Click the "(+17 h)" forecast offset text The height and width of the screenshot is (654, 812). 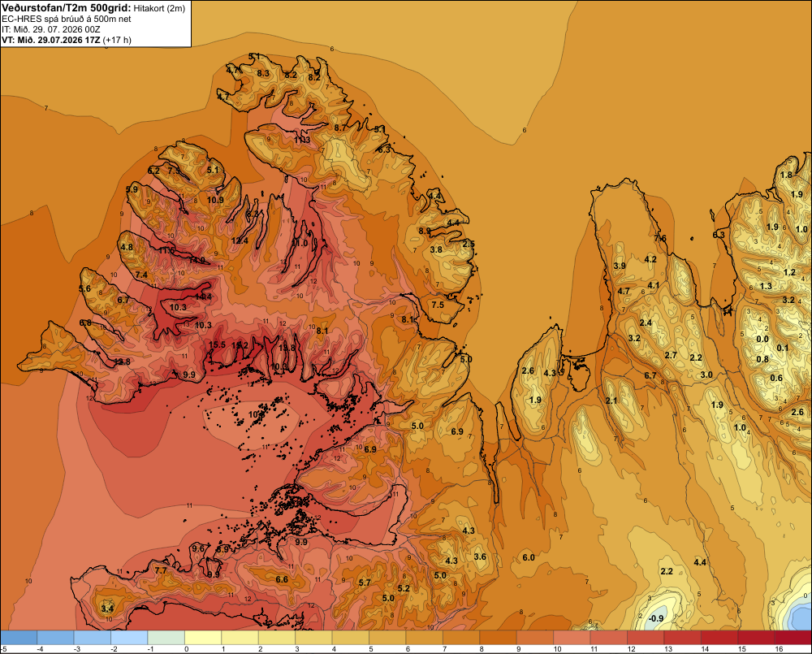(117, 40)
